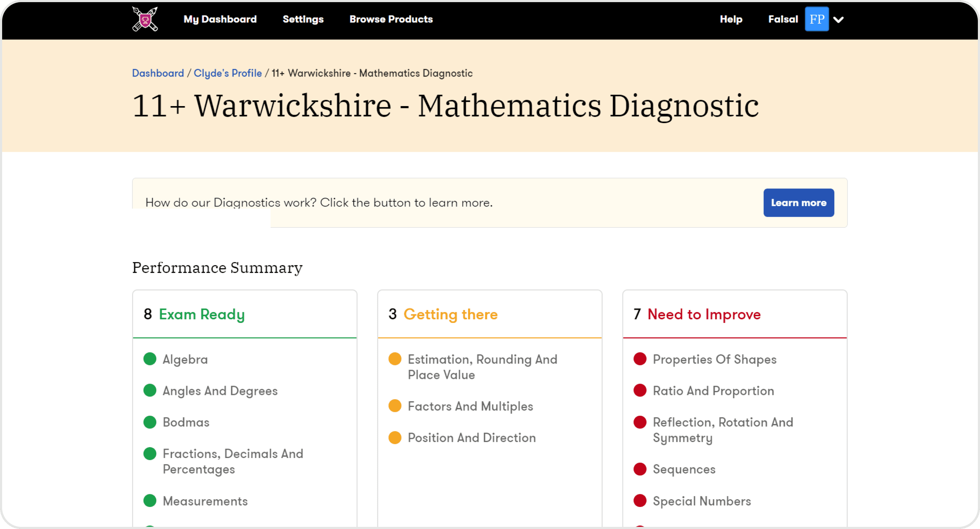Click the Algebra topic
Image resolution: width=980 pixels, height=529 pixels.
(x=185, y=359)
